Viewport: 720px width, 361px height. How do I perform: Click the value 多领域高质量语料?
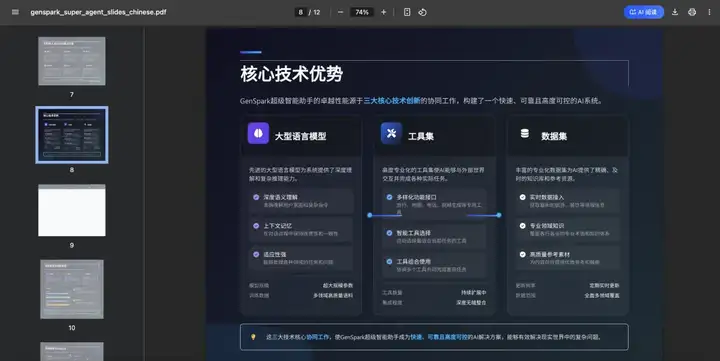333,295
